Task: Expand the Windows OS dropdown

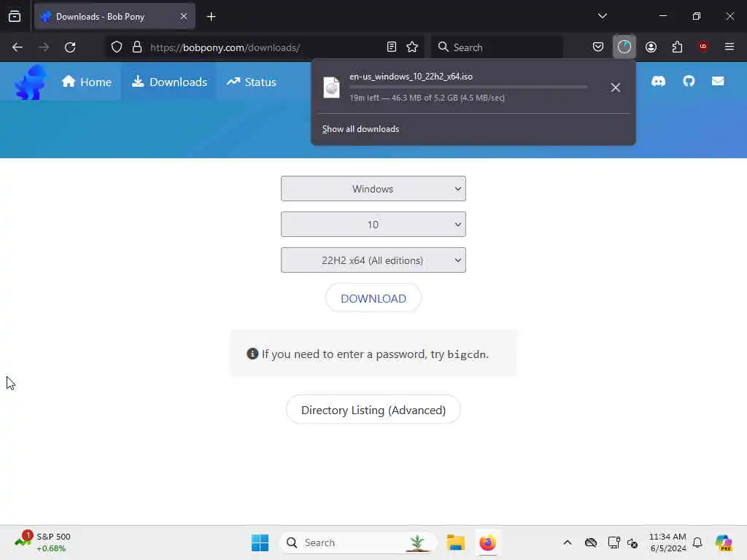Action: point(373,189)
